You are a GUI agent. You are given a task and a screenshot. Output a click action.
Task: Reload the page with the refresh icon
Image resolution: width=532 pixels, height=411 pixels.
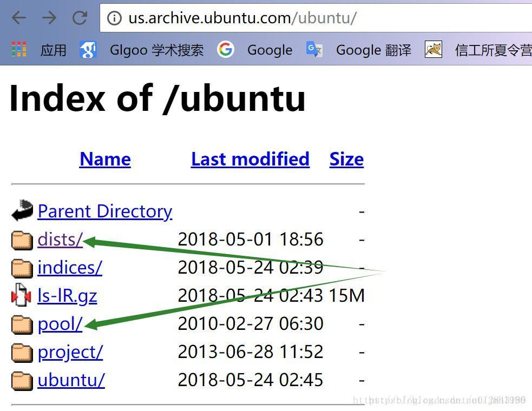(x=79, y=17)
